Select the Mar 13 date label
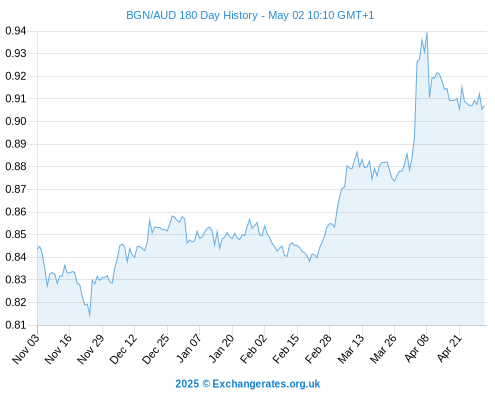 [x=351, y=349]
